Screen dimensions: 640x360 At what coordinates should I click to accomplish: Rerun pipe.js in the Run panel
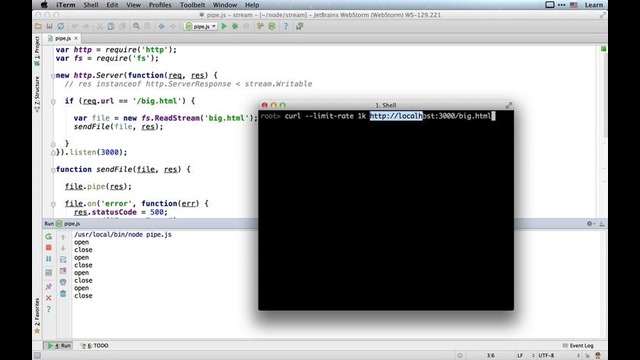[49, 236]
